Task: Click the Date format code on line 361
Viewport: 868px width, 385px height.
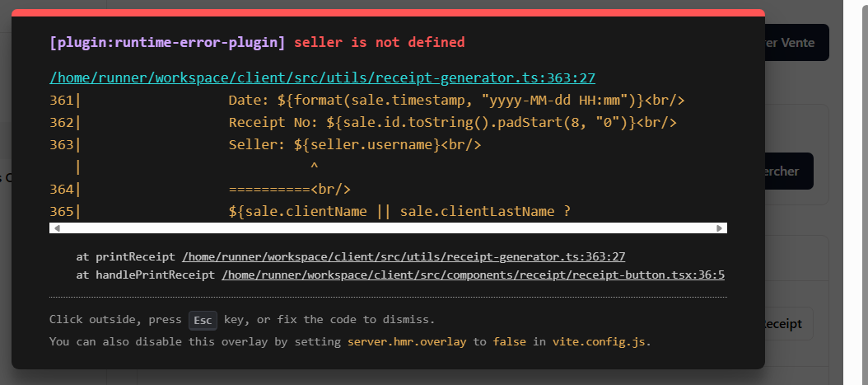Action: [x=456, y=100]
